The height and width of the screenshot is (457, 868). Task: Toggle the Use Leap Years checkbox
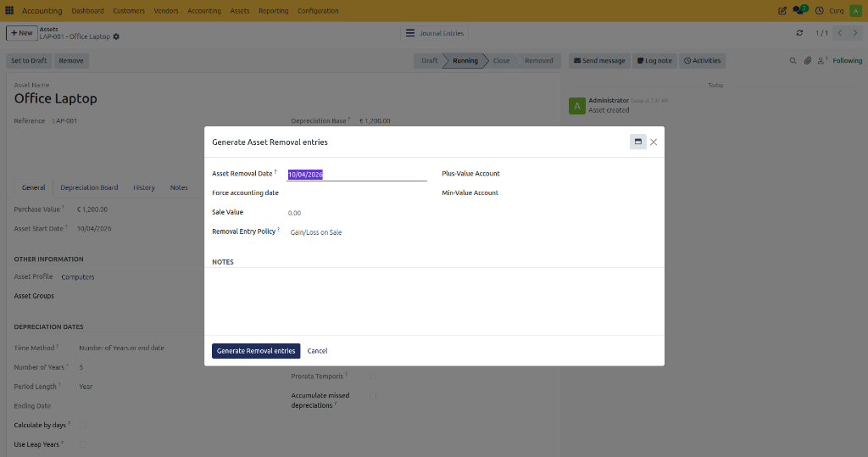click(x=83, y=444)
